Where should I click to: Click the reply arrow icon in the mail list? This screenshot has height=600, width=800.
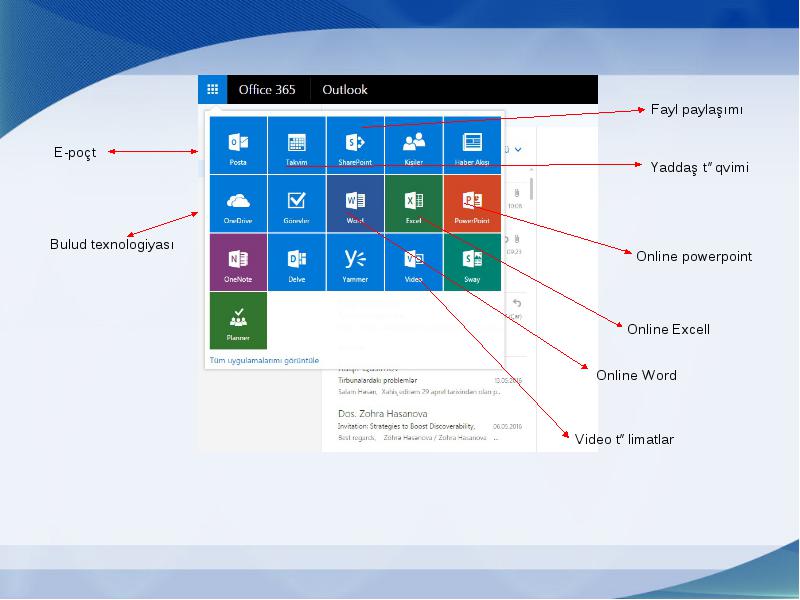[x=517, y=304]
